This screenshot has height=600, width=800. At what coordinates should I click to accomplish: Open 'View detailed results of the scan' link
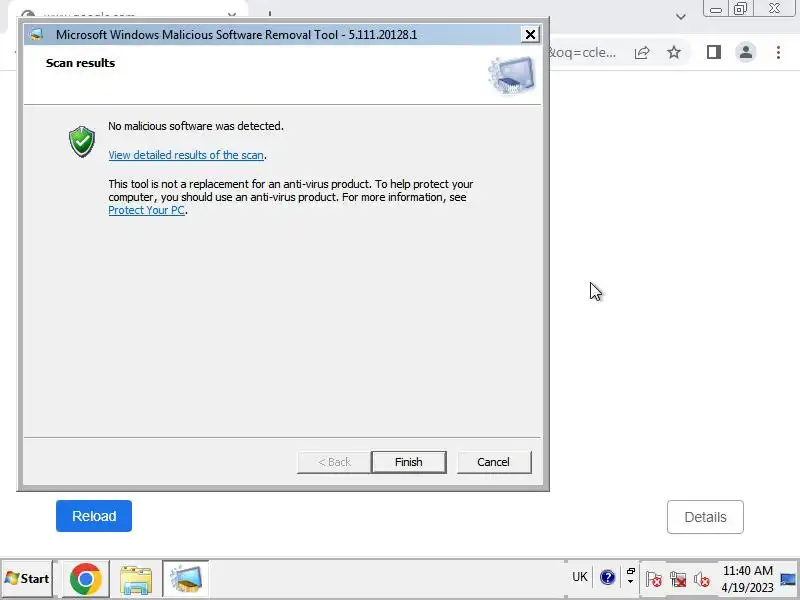pos(186,155)
